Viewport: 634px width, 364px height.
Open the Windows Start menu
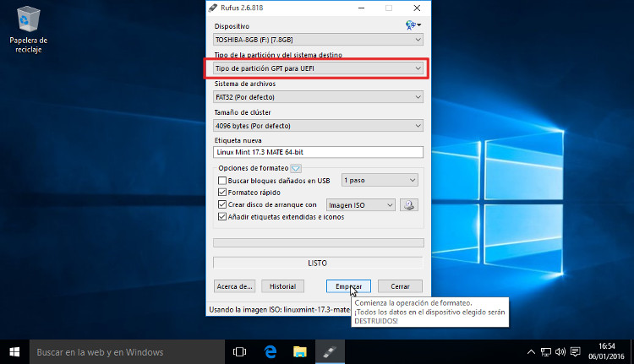pyautogui.click(x=14, y=352)
